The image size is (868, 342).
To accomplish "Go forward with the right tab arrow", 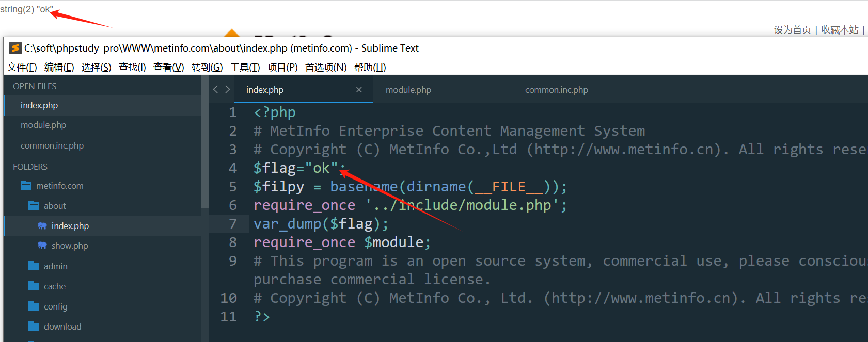I will pyautogui.click(x=228, y=90).
